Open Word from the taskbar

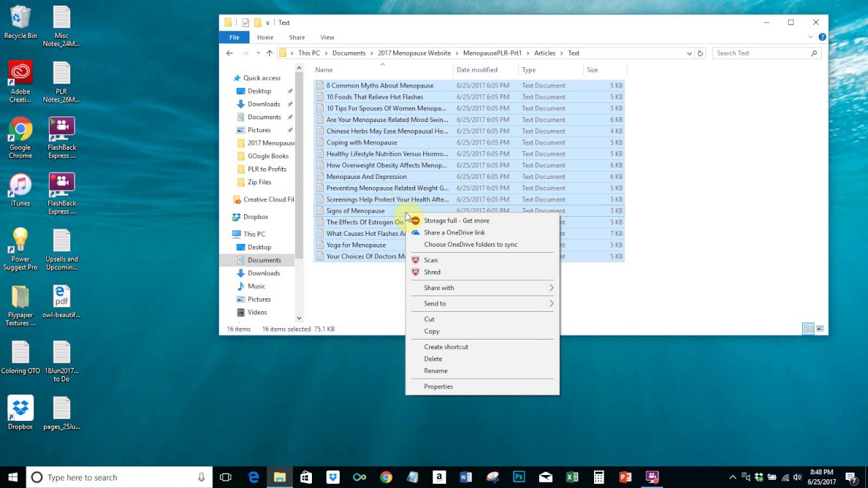[x=465, y=477]
